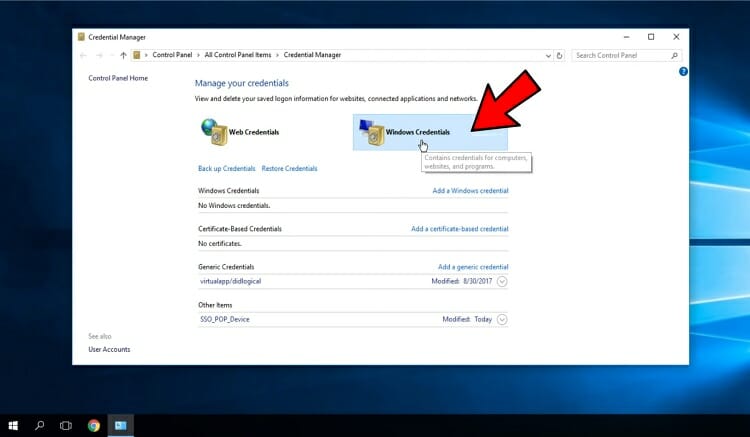Click the Restore Credentials link
This screenshot has height=437, width=750.
pyautogui.click(x=289, y=168)
